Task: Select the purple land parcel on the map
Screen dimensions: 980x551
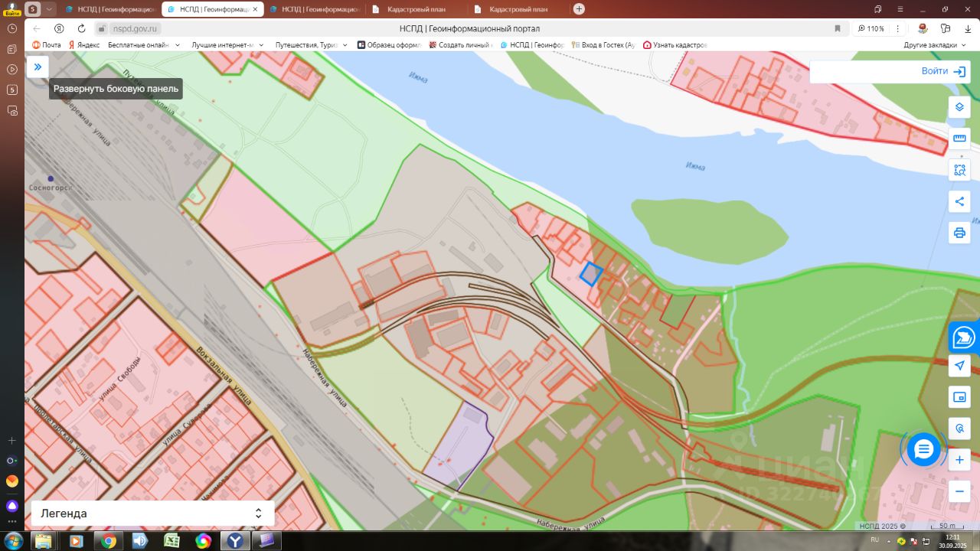Action: pyautogui.click(x=459, y=446)
